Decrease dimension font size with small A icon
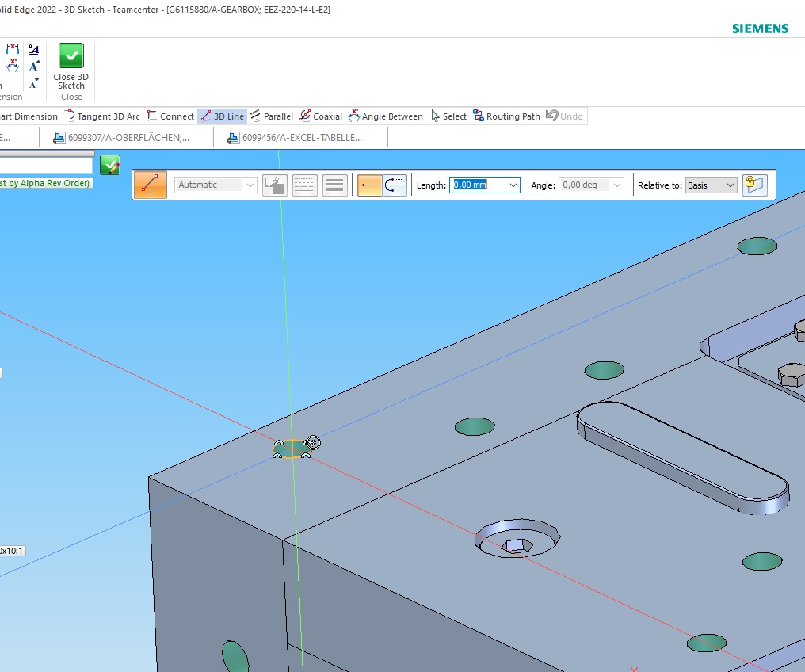The width and height of the screenshot is (805, 672). (34, 83)
